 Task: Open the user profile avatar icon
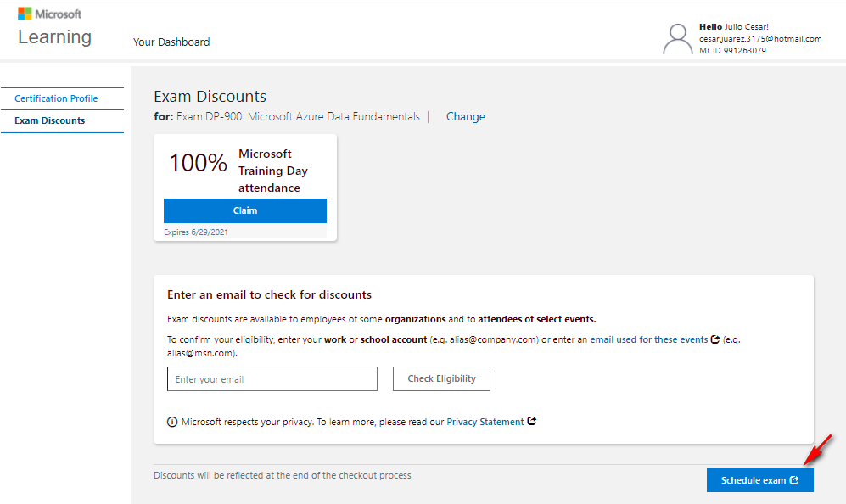(x=677, y=39)
